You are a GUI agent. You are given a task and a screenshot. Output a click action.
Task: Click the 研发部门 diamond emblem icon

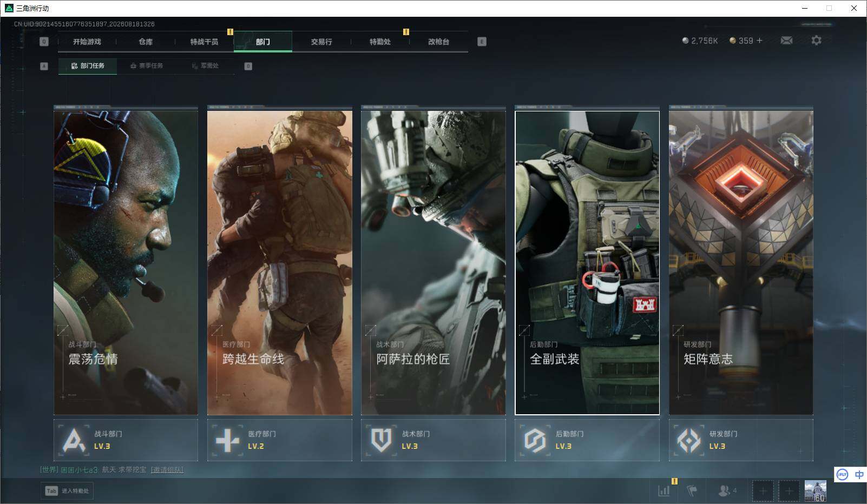click(688, 440)
